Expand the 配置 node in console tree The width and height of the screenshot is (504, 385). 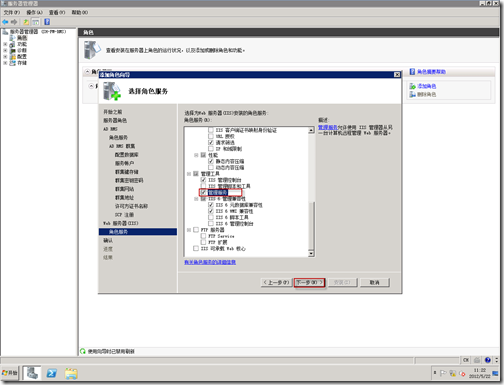[x=5, y=57]
